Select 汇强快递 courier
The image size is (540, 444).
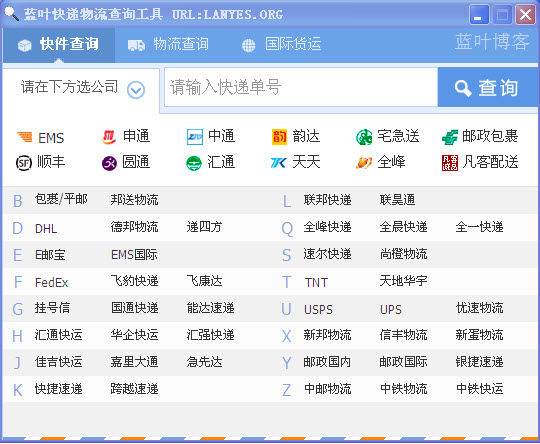tap(210, 334)
